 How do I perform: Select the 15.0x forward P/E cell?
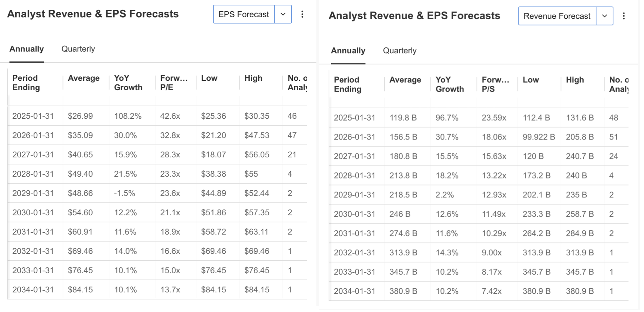point(170,271)
